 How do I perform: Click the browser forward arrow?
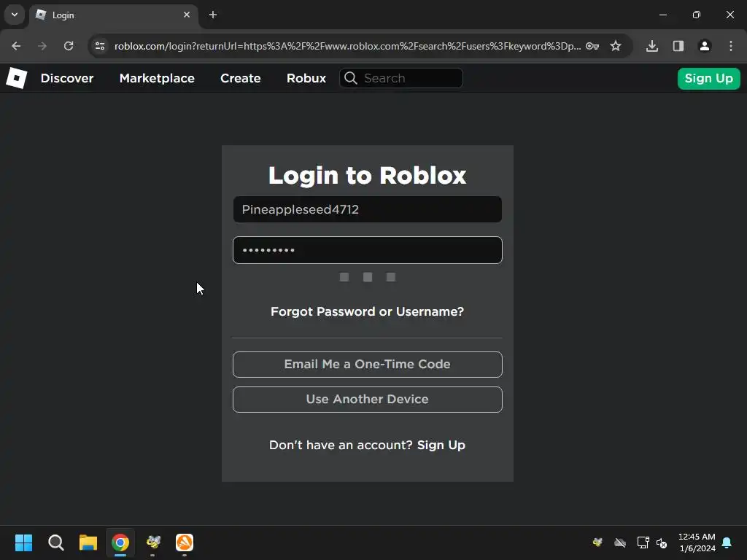[x=42, y=46]
